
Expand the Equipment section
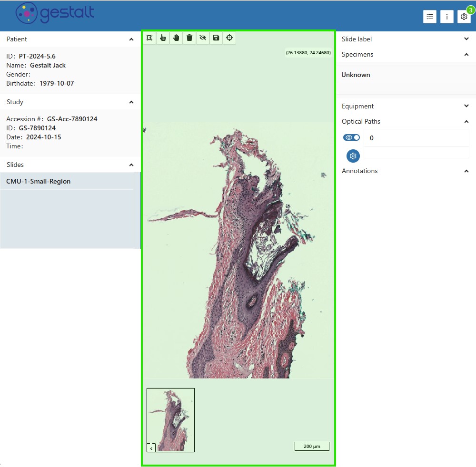coord(466,106)
